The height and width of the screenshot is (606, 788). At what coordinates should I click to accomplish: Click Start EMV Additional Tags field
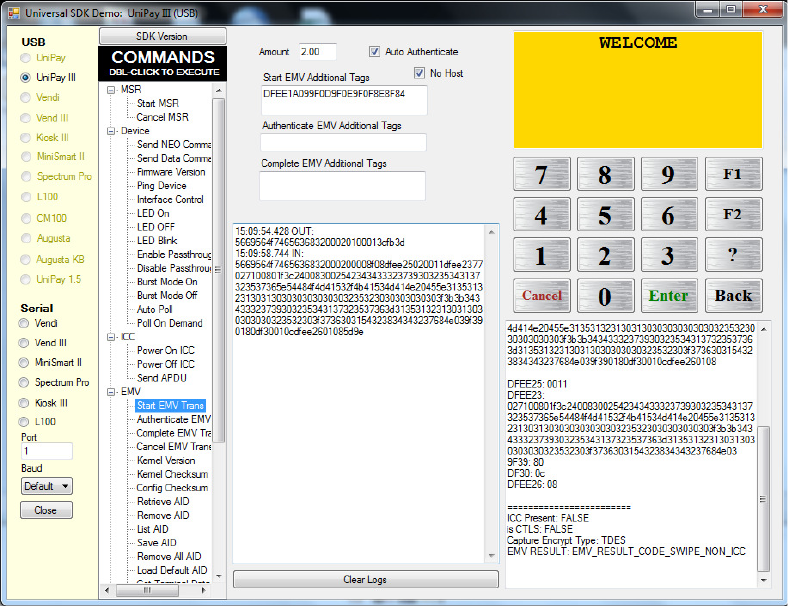(344, 100)
